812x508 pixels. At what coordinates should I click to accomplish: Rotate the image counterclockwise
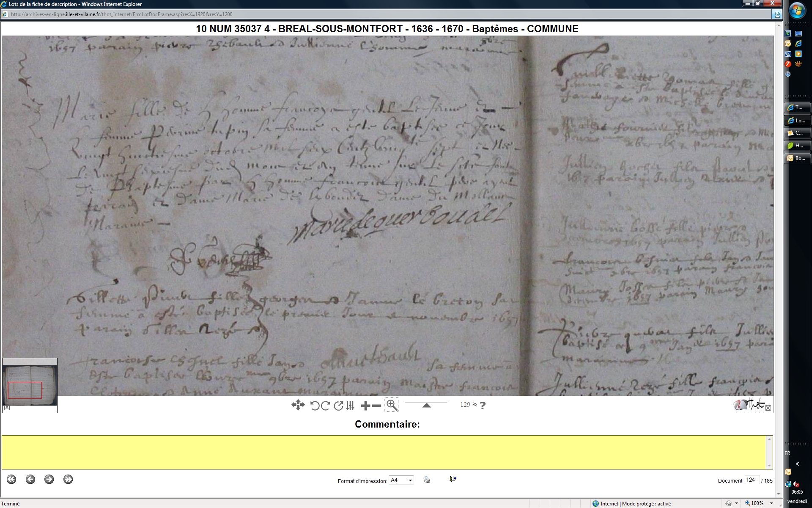315,406
